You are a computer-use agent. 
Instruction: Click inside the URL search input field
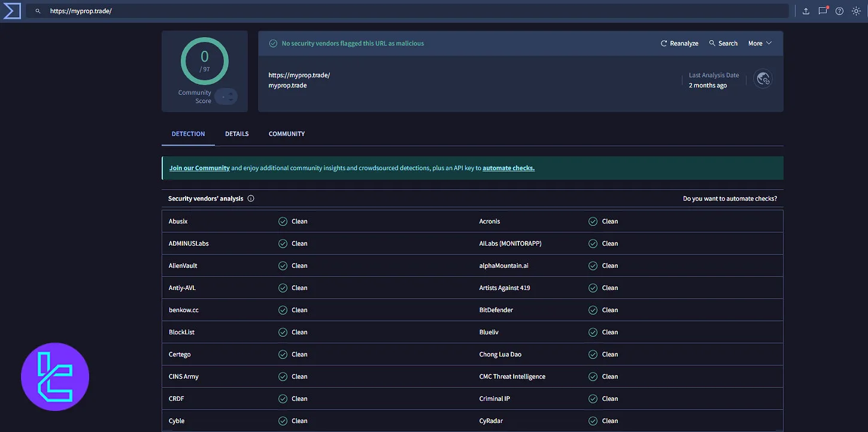point(239,10)
